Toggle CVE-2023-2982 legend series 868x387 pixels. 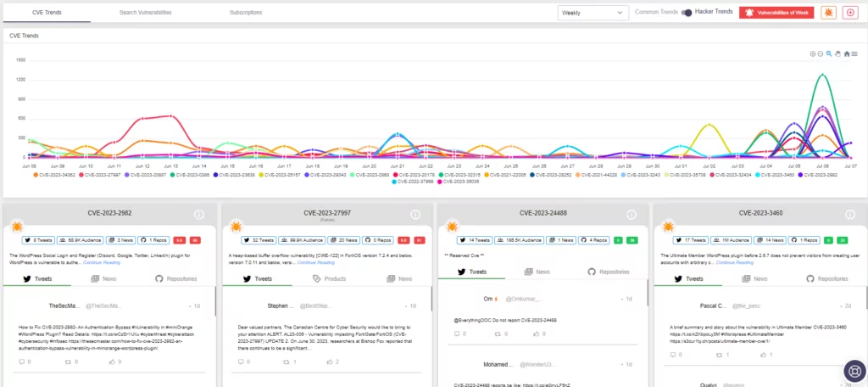(x=816, y=175)
